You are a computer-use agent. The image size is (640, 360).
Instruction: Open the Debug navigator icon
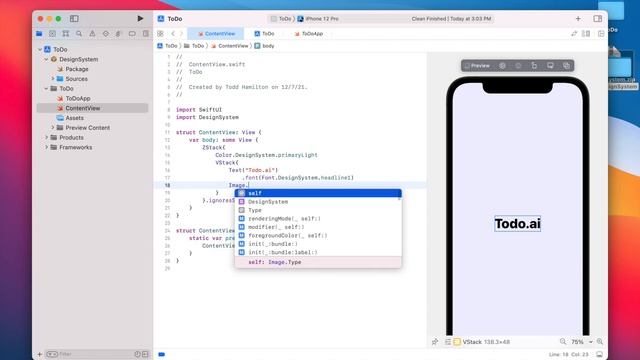119,33
